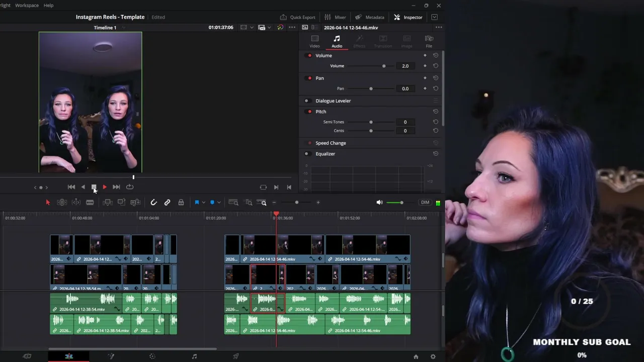Toggle Linked Selection chain icon
Image resolution: width=644 pixels, height=362 pixels.
[x=167, y=202]
